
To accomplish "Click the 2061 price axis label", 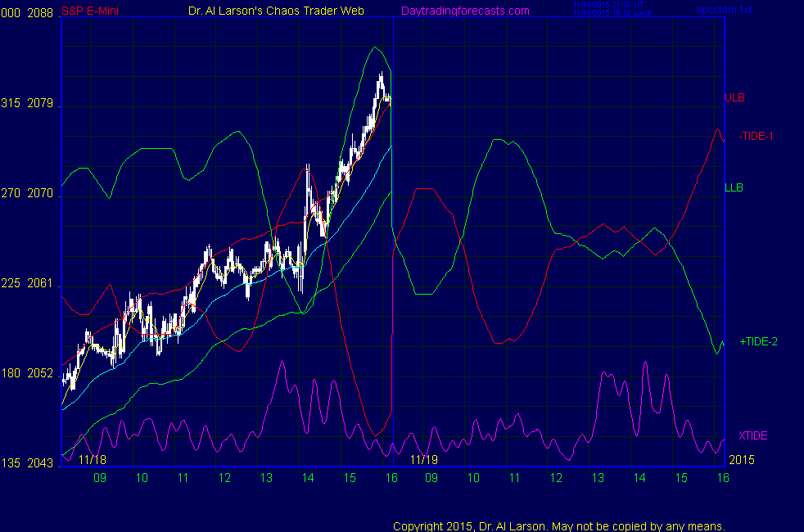I will [40, 284].
